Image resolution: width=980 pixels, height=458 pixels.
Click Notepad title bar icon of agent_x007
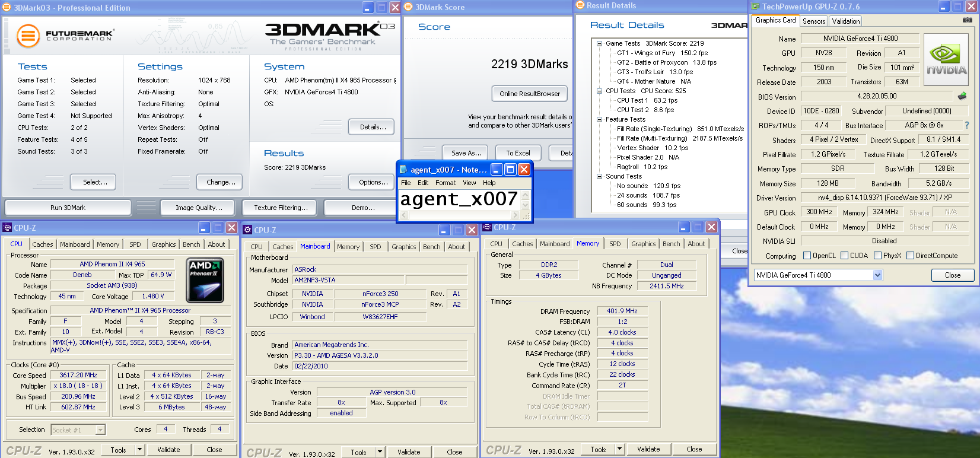[x=403, y=170]
